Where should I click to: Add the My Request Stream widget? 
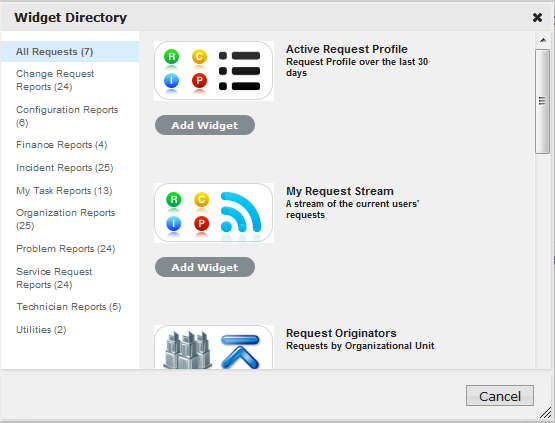point(205,267)
